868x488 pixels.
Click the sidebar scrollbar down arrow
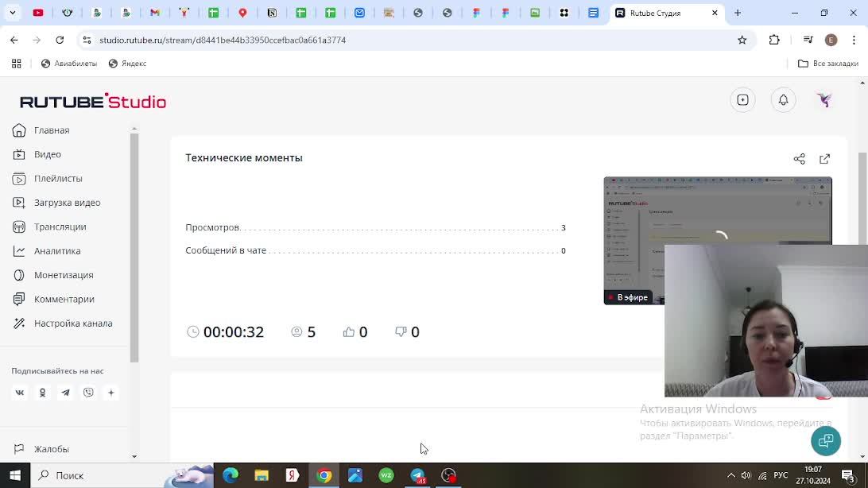click(134, 456)
